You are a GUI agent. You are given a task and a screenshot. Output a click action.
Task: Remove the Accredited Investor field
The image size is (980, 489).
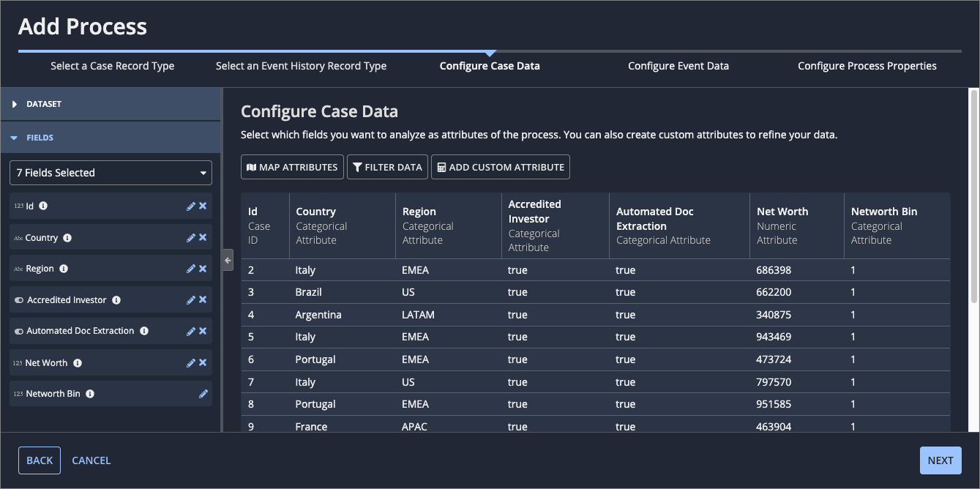[203, 300]
